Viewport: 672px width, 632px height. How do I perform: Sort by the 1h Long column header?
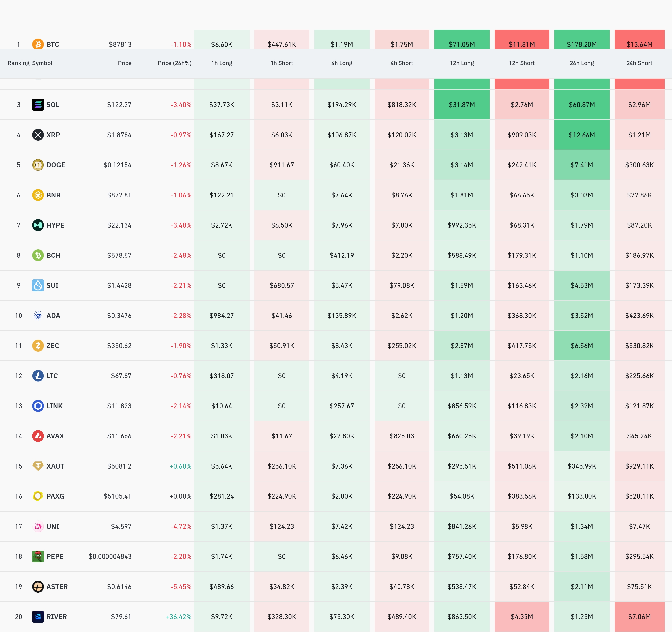pyautogui.click(x=222, y=63)
